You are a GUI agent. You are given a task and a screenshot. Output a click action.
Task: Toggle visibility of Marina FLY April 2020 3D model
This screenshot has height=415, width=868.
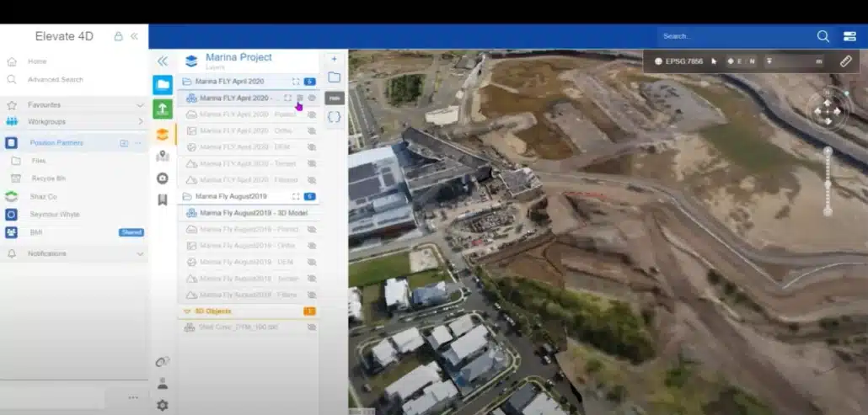click(x=312, y=98)
